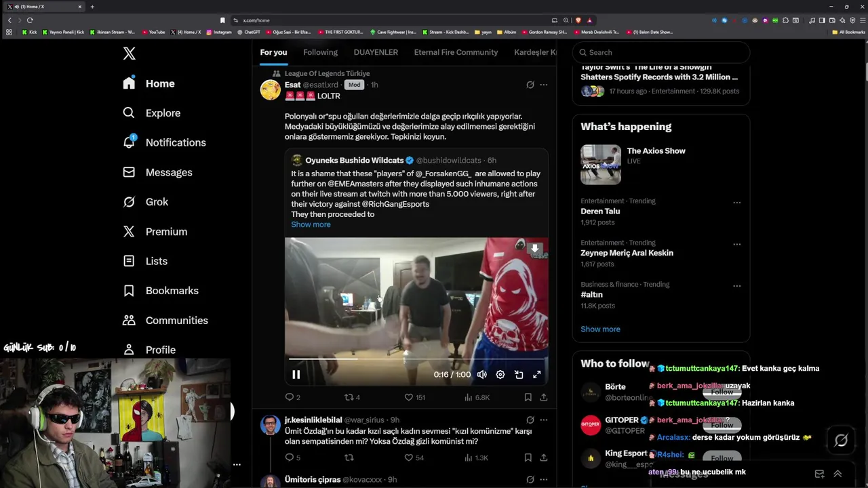Switch to Eternal Fire Community tab

pyautogui.click(x=456, y=52)
